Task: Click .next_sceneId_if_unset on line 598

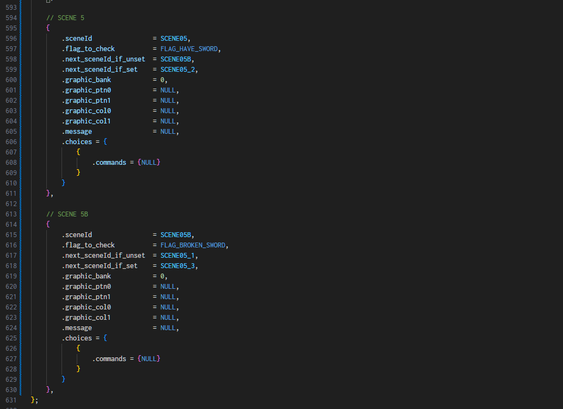Action: coord(103,59)
